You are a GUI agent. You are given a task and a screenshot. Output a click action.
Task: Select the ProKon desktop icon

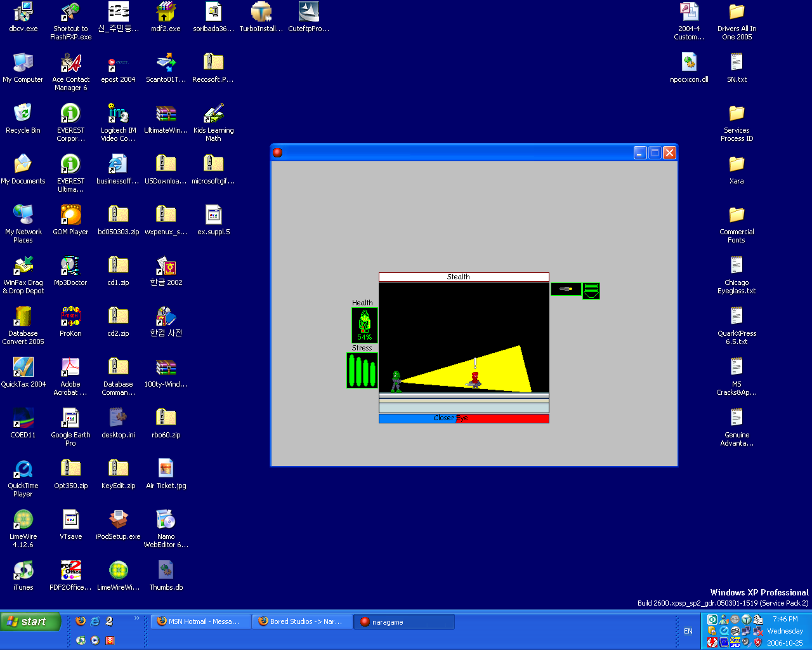[70, 321]
